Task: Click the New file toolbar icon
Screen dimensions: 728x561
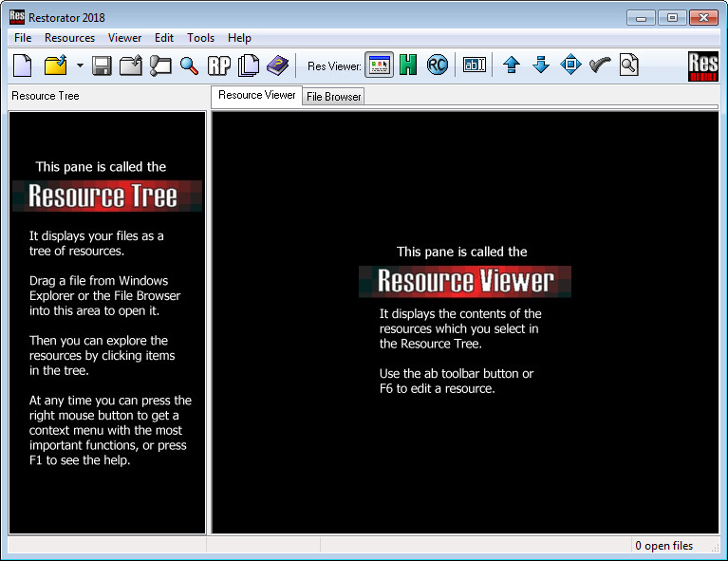Action: tap(23, 65)
